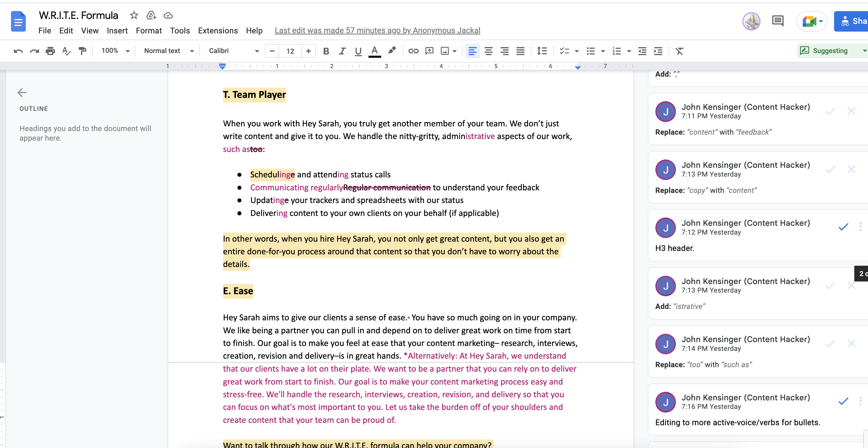Click the Print icon

tap(50, 51)
